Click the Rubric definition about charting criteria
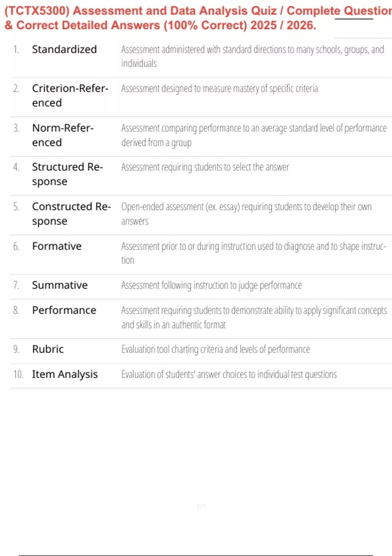The height and width of the screenshot is (556, 392). 216,349
